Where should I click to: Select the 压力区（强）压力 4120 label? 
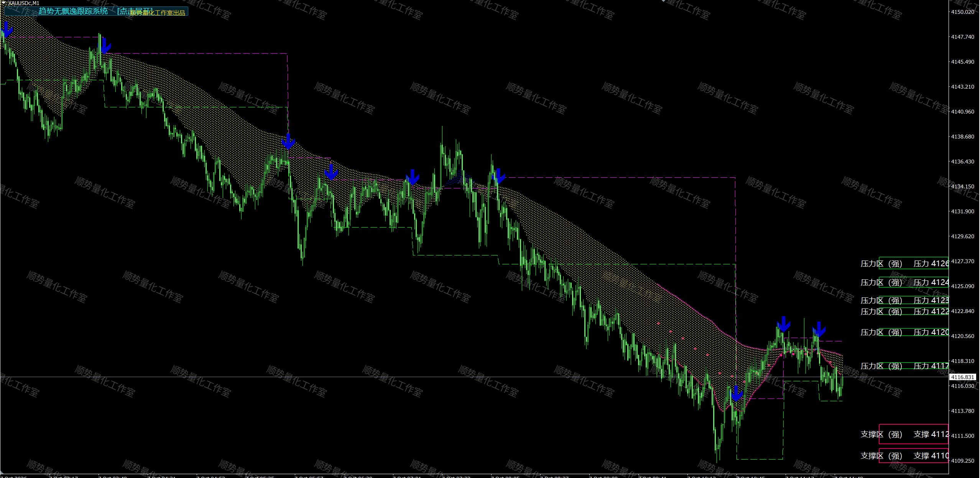pos(904,332)
